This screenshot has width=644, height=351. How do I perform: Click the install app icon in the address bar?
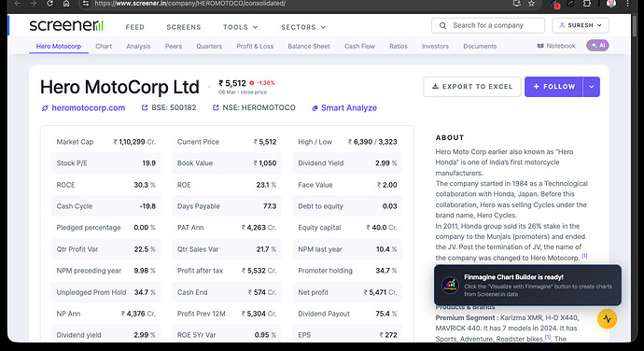[517, 4]
